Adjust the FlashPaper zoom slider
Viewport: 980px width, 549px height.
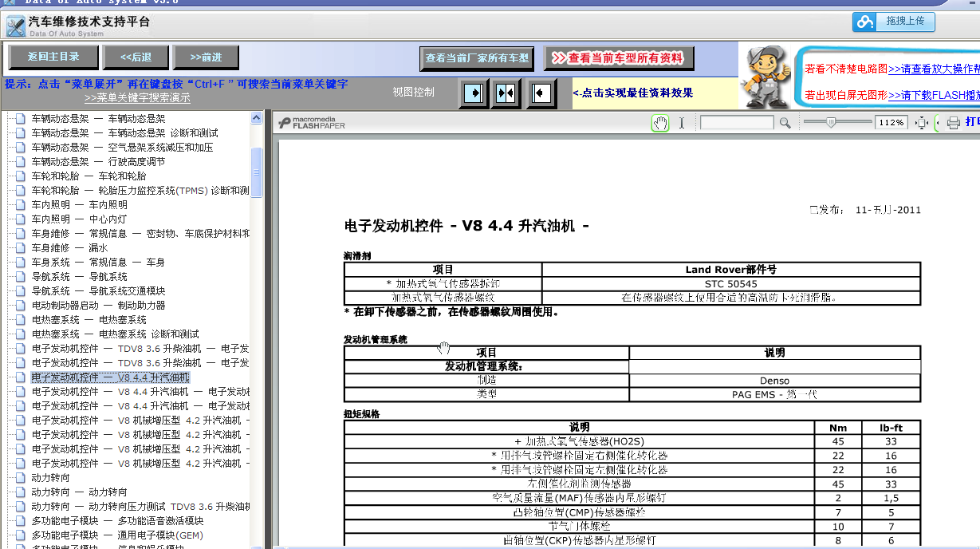click(831, 122)
